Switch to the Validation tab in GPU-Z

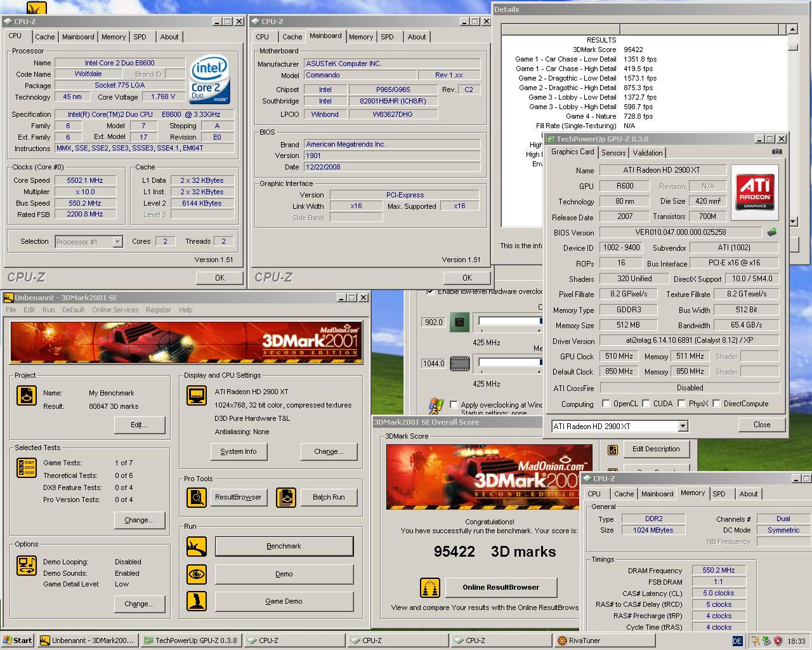(648, 153)
